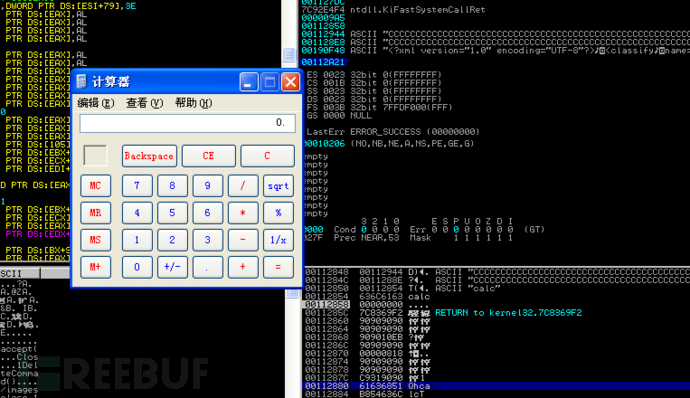
Task: Click the 1/x reciprocal button
Action: [278, 240]
